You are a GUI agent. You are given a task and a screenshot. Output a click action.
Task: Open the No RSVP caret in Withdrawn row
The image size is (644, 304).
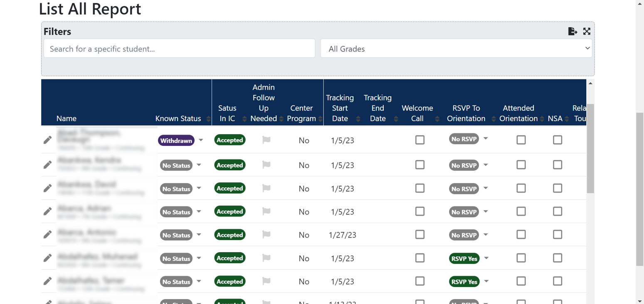point(485,139)
